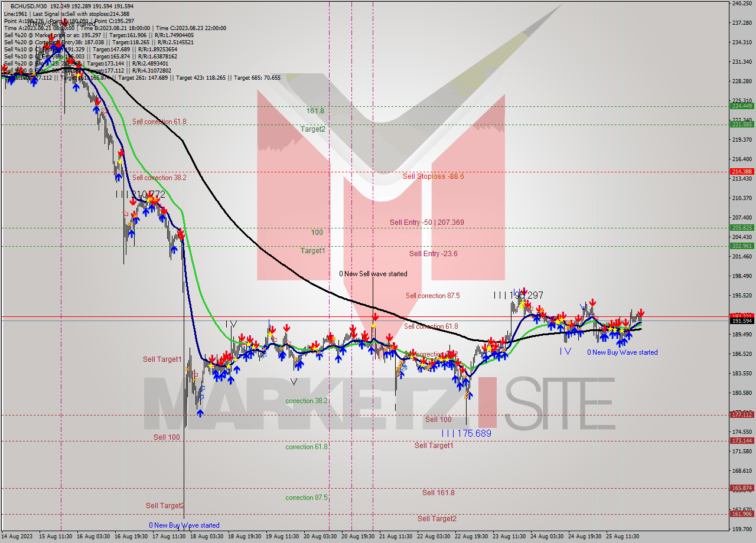This screenshot has width=756, height=543.
Task: Select the '16 Aug 19:30' time label
Action: tap(132, 537)
